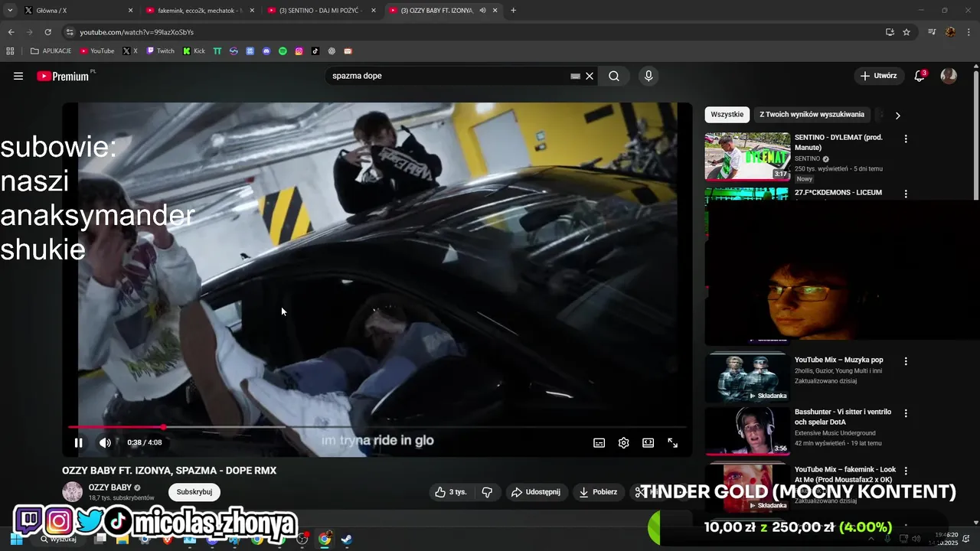Switch to theater mode

point(648,442)
